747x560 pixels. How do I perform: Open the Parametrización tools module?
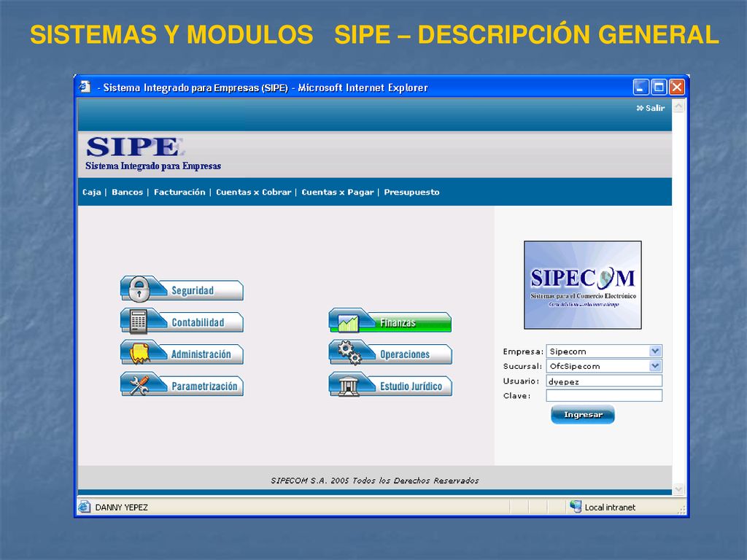(182, 385)
